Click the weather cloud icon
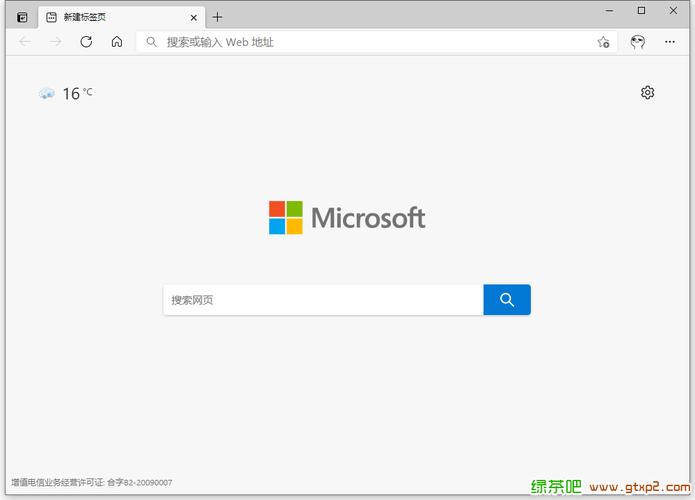This screenshot has width=695, height=500. (47, 94)
